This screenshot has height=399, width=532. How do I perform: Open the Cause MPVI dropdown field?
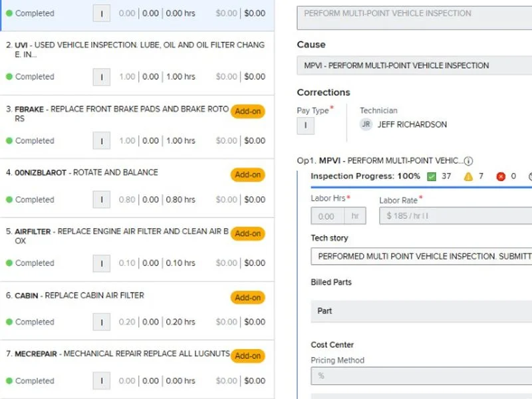click(x=414, y=66)
